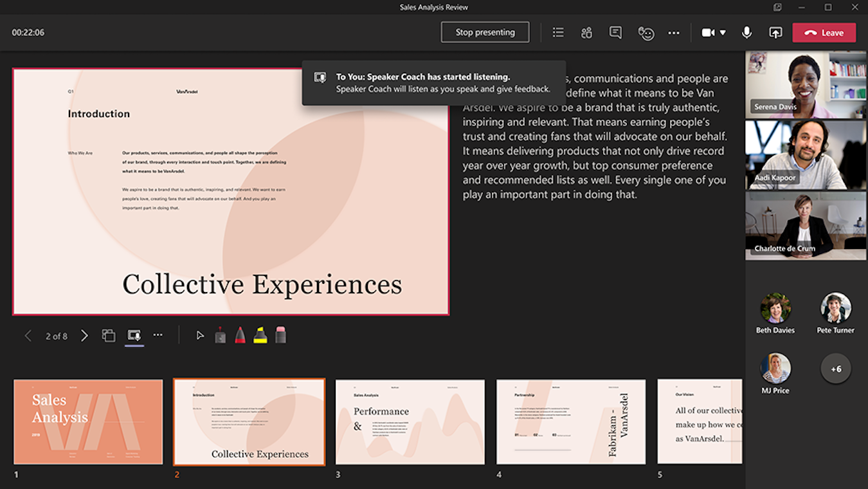This screenshot has height=489, width=868.
Task: Select the Performance slide thumbnail
Action: pyautogui.click(x=410, y=421)
